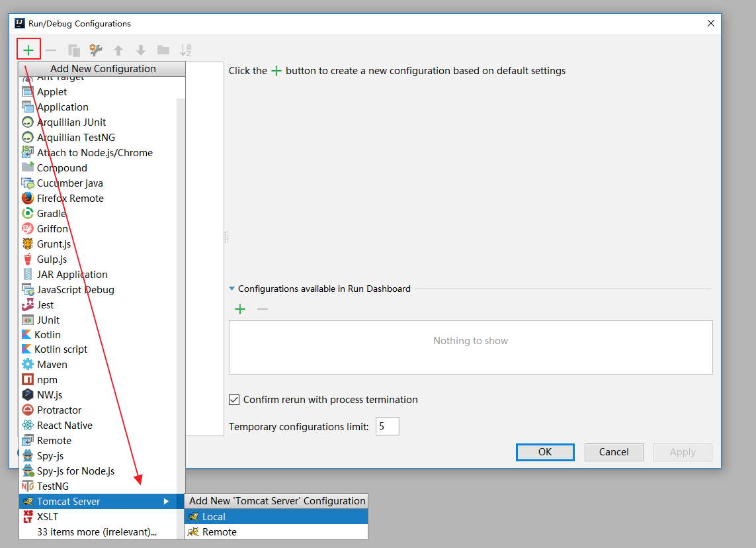Collapse Configurations available in Run Dashboard section

pyautogui.click(x=232, y=289)
